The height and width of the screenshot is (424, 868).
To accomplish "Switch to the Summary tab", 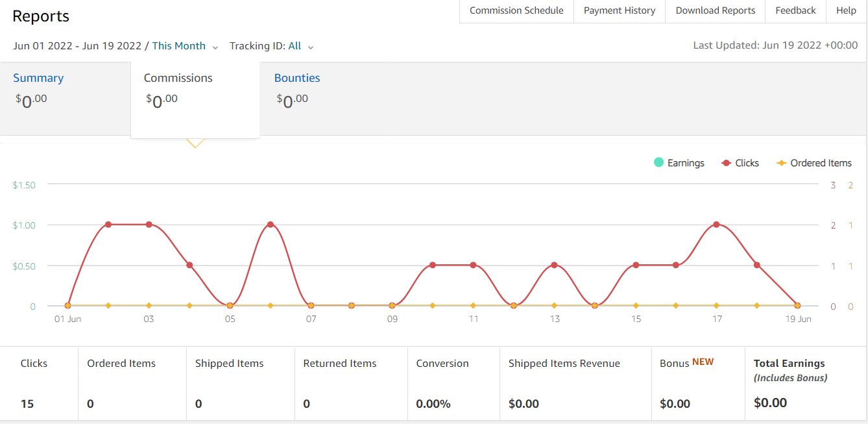I will (x=38, y=78).
